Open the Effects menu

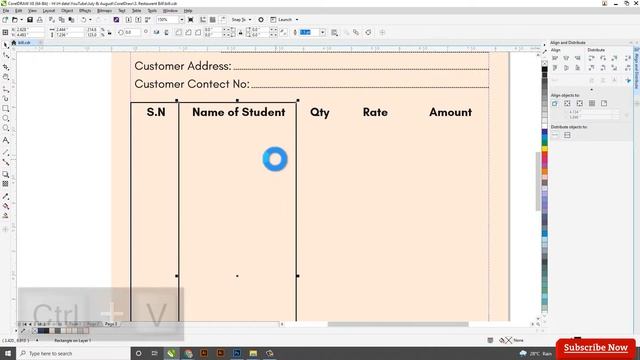[x=85, y=11]
